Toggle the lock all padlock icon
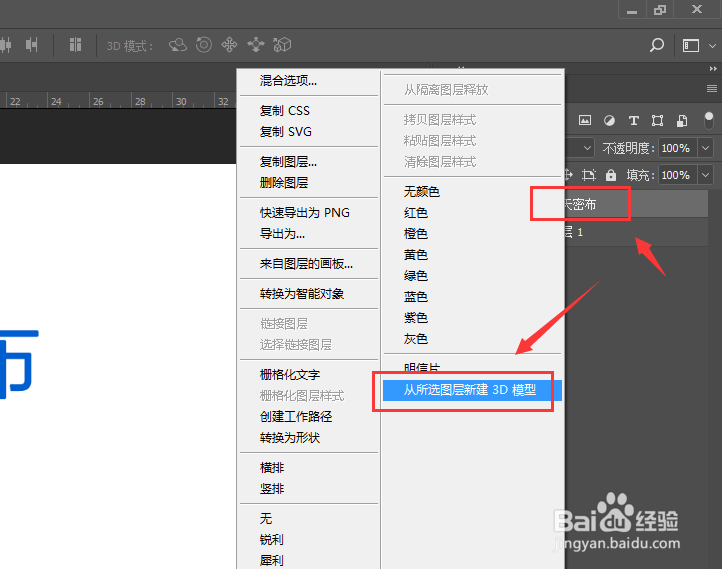Image resolution: width=722 pixels, height=569 pixels. pos(611,175)
